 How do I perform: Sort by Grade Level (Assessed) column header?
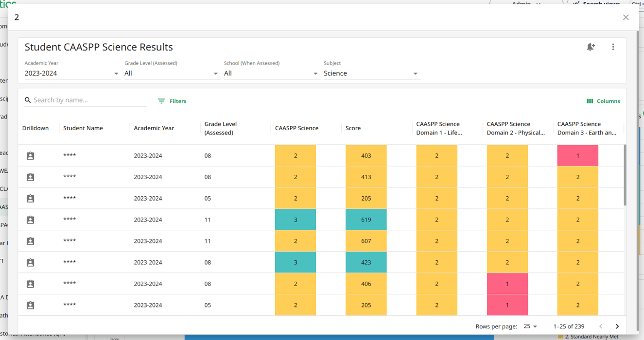(221, 128)
